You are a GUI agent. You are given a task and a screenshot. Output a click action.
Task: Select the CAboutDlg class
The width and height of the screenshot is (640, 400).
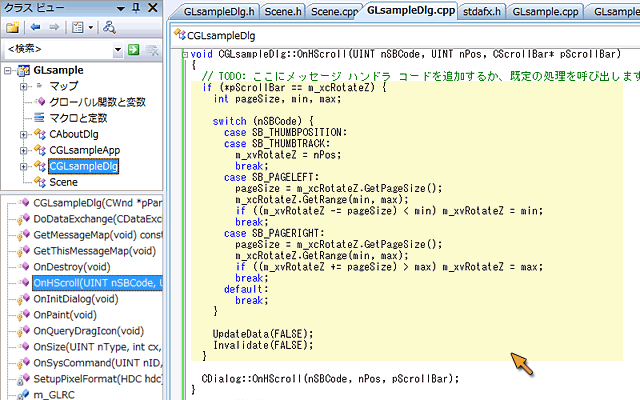(74, 134)
